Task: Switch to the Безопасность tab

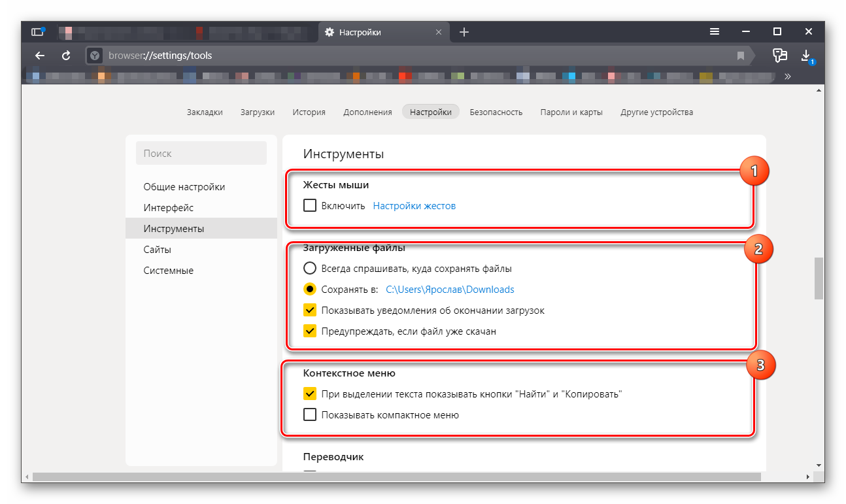Action: pyautogui.click(x=496, y=112)
